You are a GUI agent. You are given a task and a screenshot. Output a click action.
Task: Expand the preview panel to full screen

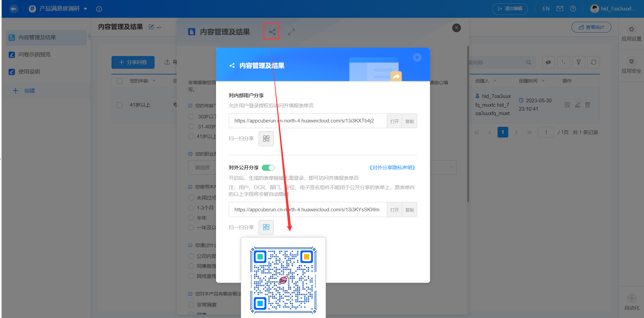(291, 32)
